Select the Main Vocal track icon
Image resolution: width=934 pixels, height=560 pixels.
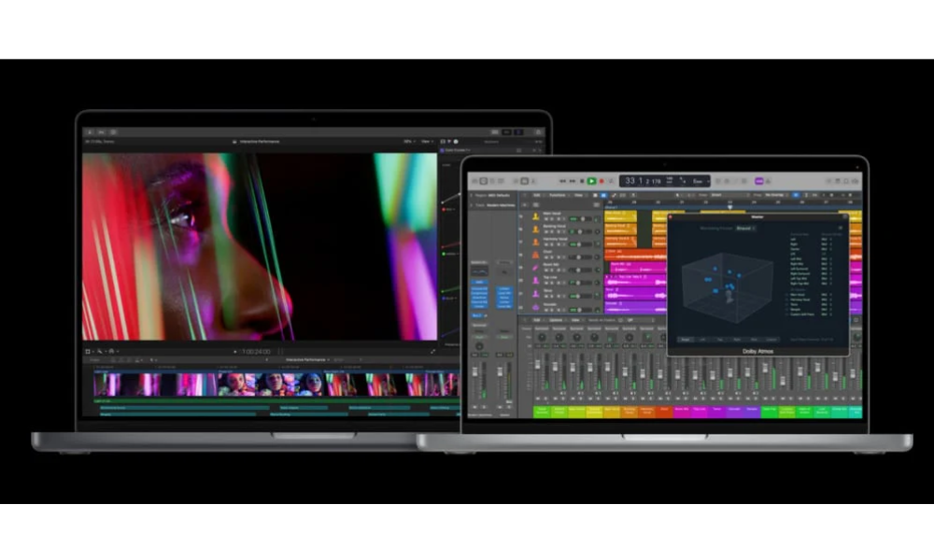(536, 217)
